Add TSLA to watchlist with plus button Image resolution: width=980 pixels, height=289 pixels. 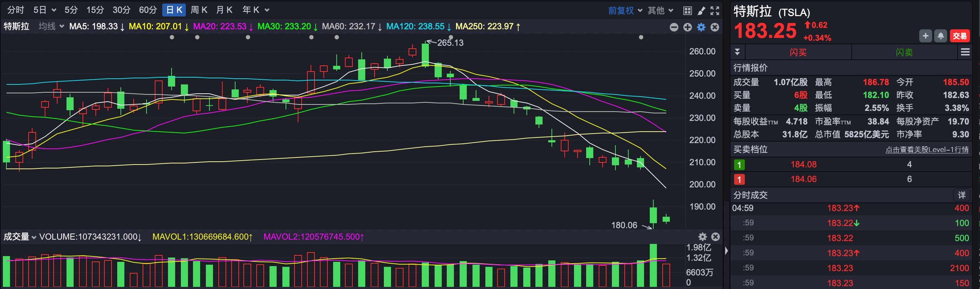[925, 36]
